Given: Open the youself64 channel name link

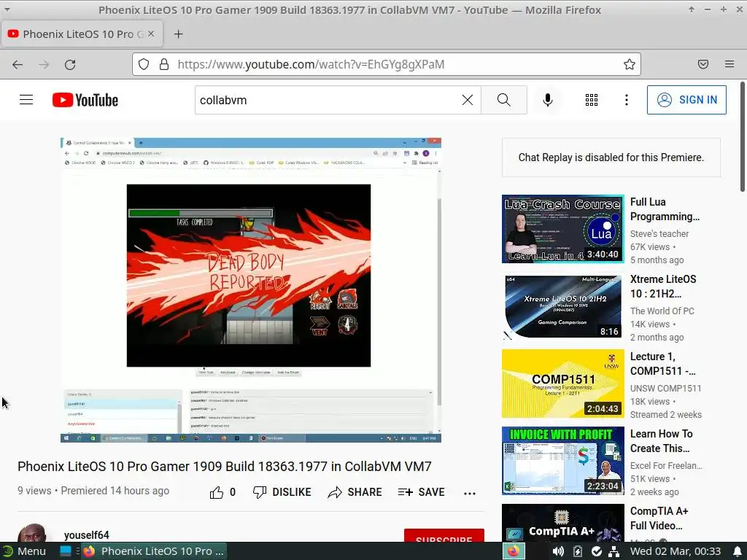Looking at the screenshot, I should click(x=87, y=535).
